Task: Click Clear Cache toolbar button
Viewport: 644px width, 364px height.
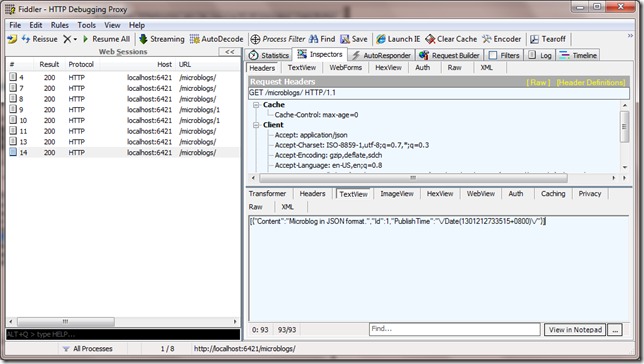Action: coord(451,39)
